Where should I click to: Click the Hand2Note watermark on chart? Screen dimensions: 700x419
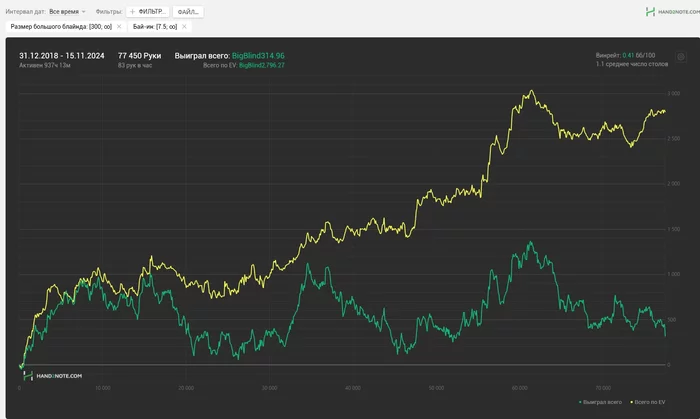[x=60, y=376]
